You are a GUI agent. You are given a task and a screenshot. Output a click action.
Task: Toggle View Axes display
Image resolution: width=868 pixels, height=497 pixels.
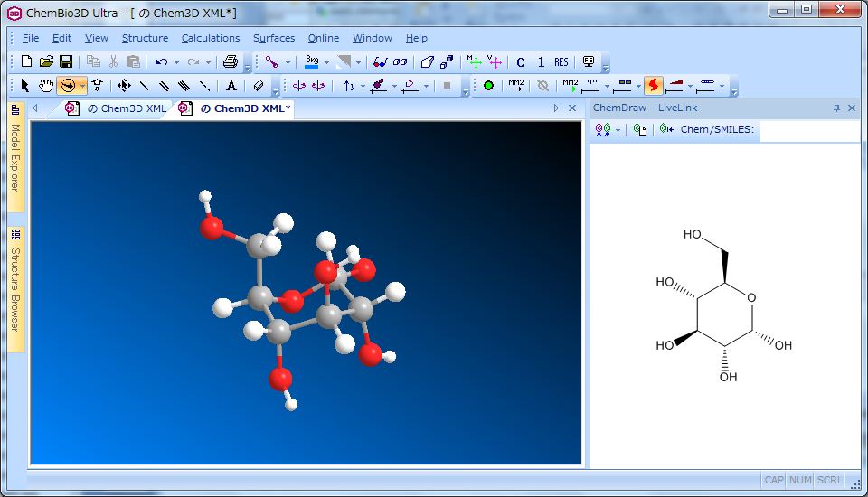[495, 62]
